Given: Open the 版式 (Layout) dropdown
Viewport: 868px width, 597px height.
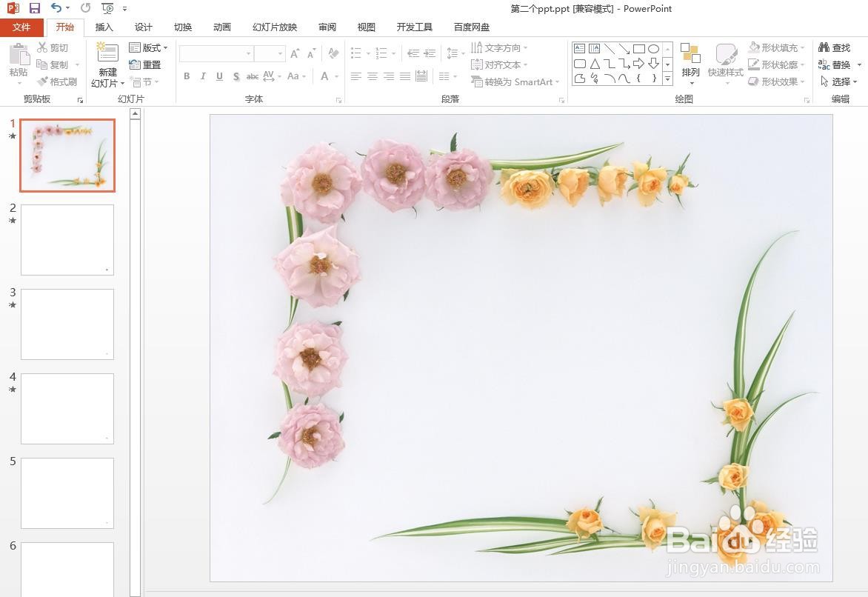Looking at the screenshot, I should click(x=148, y=48).
